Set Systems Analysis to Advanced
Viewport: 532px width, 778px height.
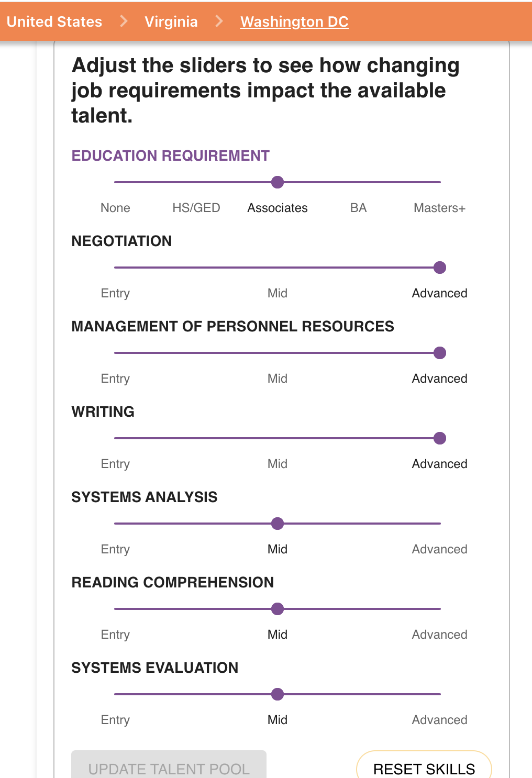point(439,549)
